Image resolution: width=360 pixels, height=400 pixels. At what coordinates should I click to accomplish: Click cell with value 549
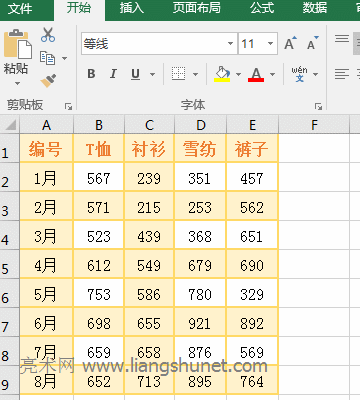(x=149, y=264)
